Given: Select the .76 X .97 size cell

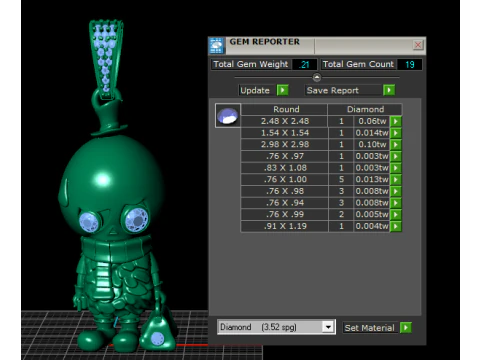Looking at the screenshot, I should pyautogui.click(x=284, y=156).
